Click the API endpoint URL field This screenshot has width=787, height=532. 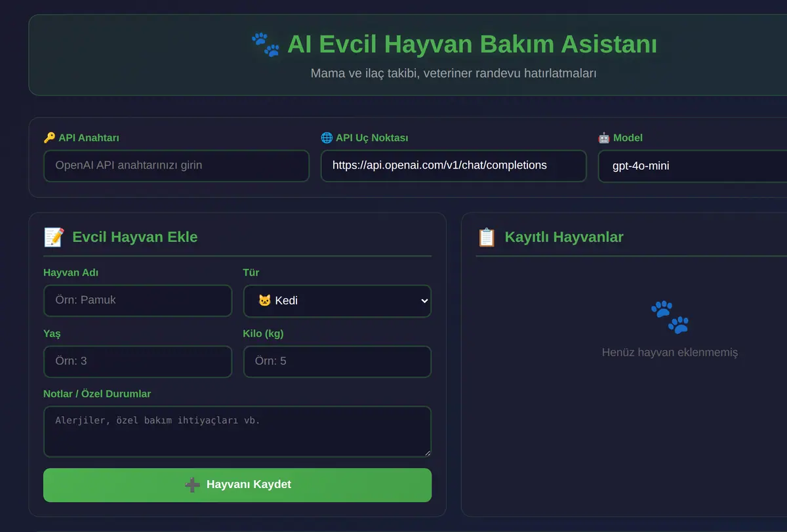(453, 166)
